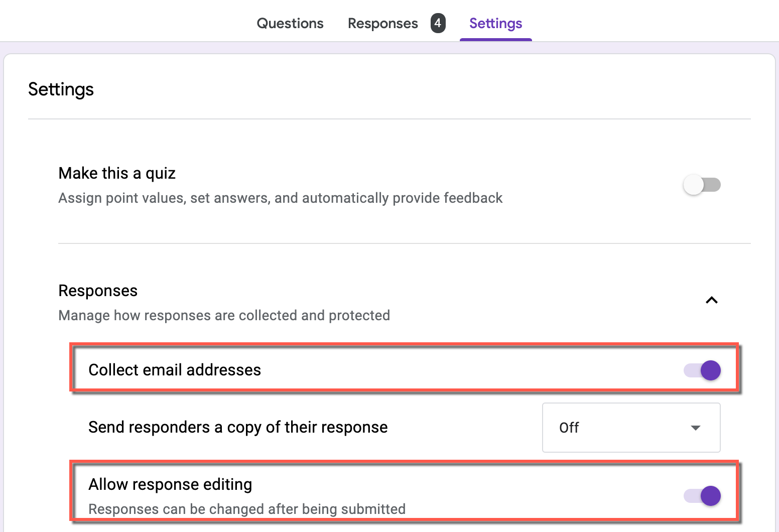This screenshot has width=779, height=532.
Task: Click Manage how responses are collected text
Action: point(224,315)
